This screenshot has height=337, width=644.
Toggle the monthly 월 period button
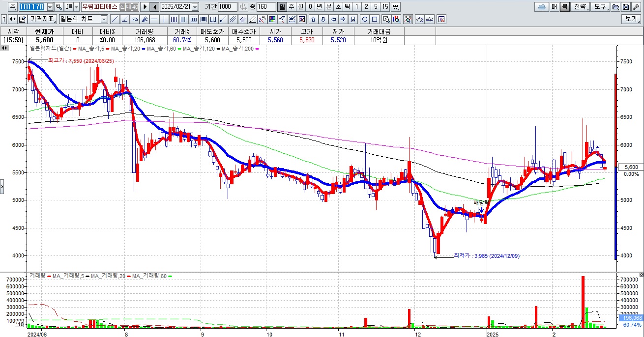pyautogui.click(x=300, y=7)
